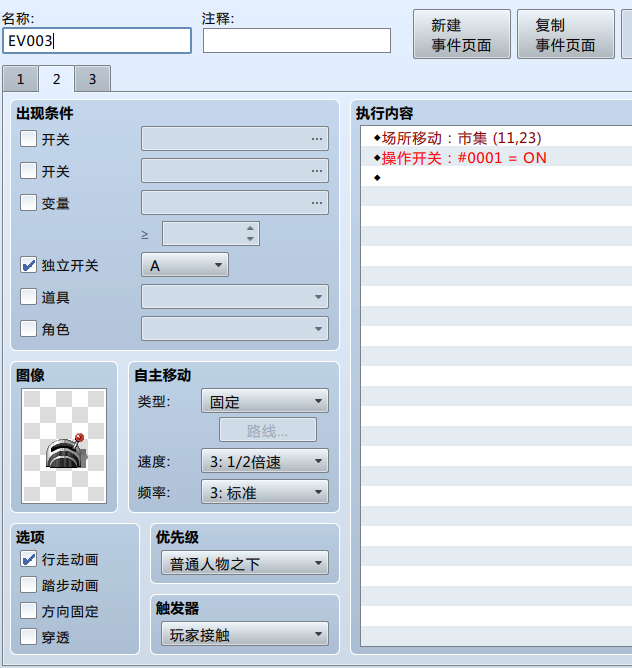
Task: Click the empty command line with diamond
Action: (496, 178)
